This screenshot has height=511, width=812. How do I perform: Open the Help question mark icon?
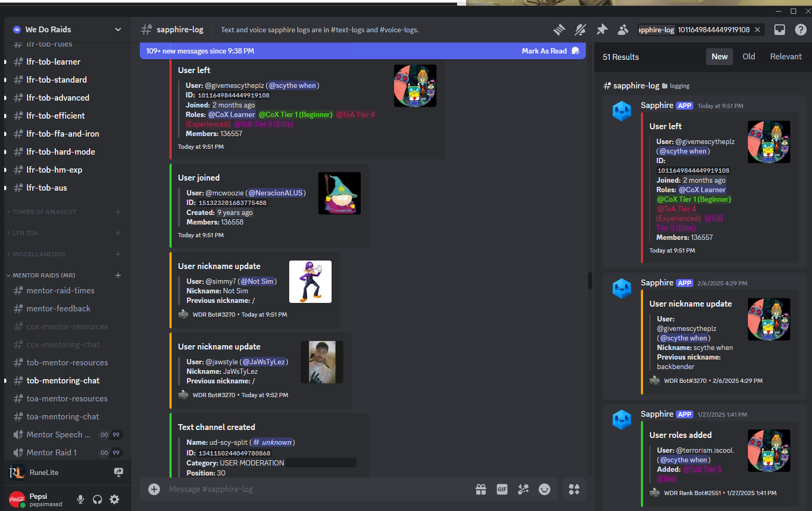pyautogui.click(x=801, y=30)
